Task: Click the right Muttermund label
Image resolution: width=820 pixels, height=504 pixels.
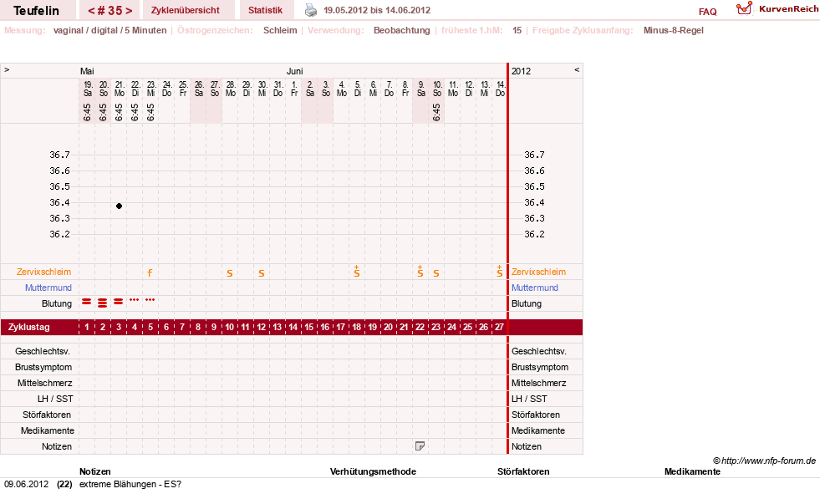Action: 534,288
